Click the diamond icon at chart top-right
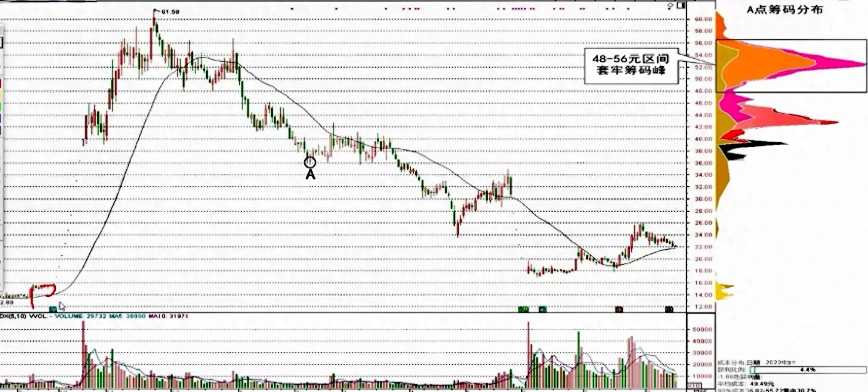This screenshot has height=392, width=868. click(670, 6)
